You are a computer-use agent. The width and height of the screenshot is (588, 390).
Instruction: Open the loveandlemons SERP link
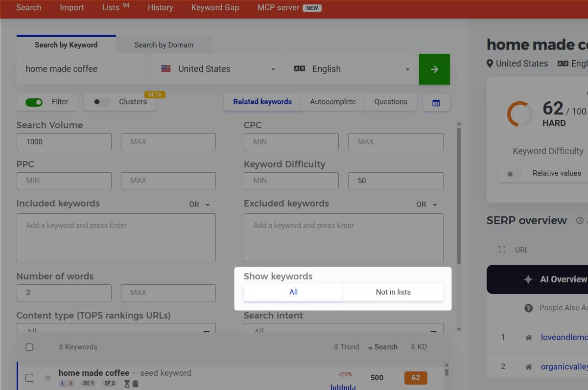(x=564, y=337)
